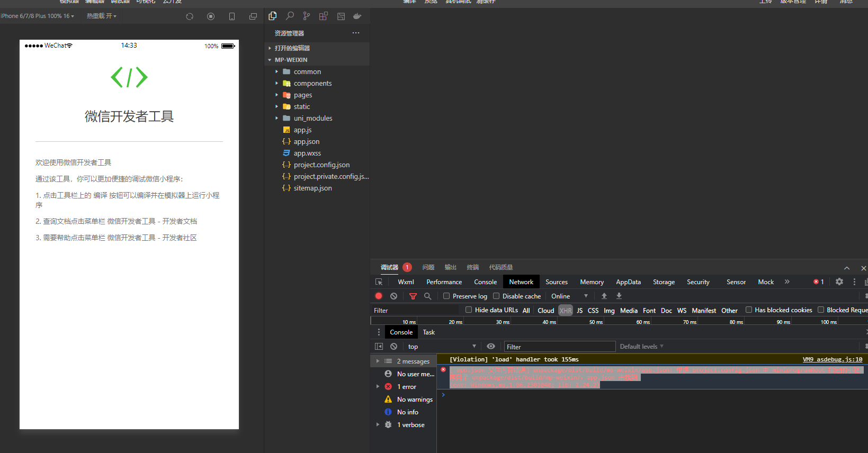Clear the network log
This screenshot has width=868, height=453.
(x=393, y=296)
